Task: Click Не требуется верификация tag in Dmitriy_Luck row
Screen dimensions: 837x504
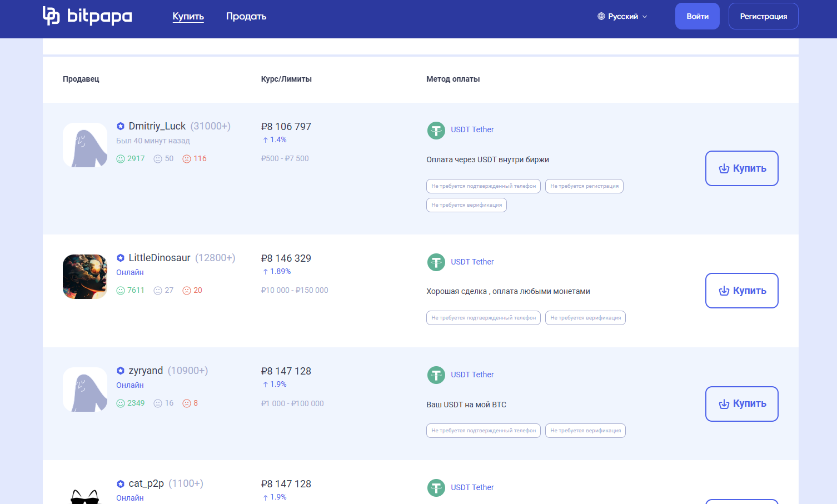Action: (x=466, y=205)
